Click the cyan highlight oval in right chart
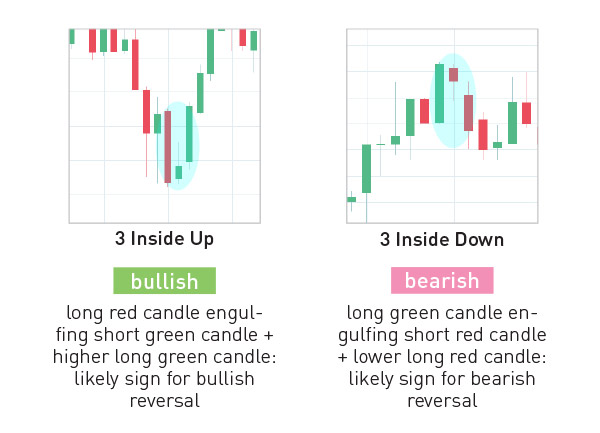This screenshot has height=433, width=600. [x=453, y=101]
